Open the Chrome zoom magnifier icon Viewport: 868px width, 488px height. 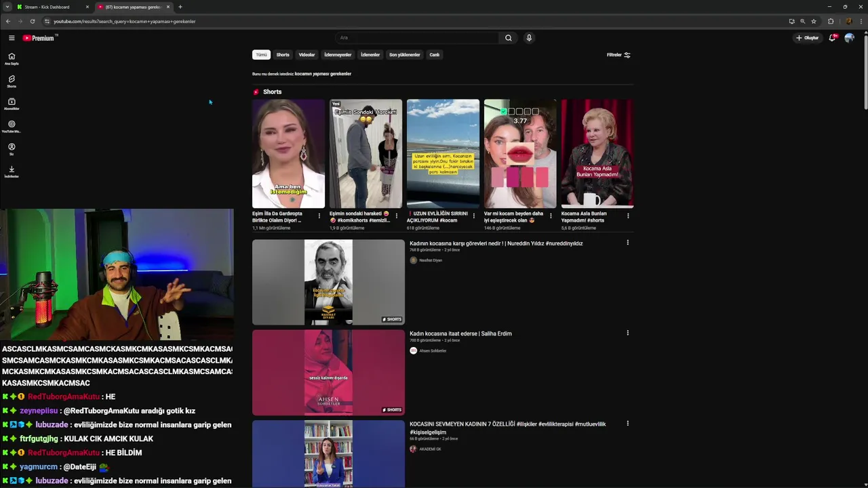[x=802, y=21]
